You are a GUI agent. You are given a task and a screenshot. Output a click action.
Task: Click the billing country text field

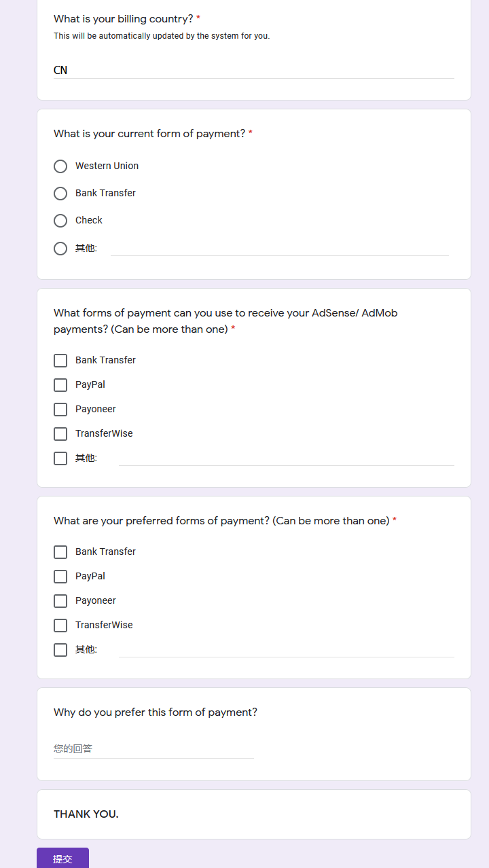[x=253, y=70]
